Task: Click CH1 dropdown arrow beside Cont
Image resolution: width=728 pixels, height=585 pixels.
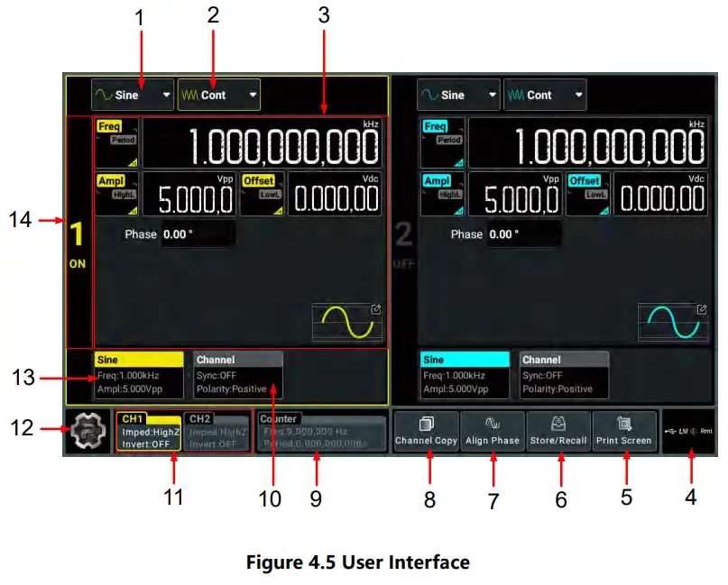Action: [253, 95]
